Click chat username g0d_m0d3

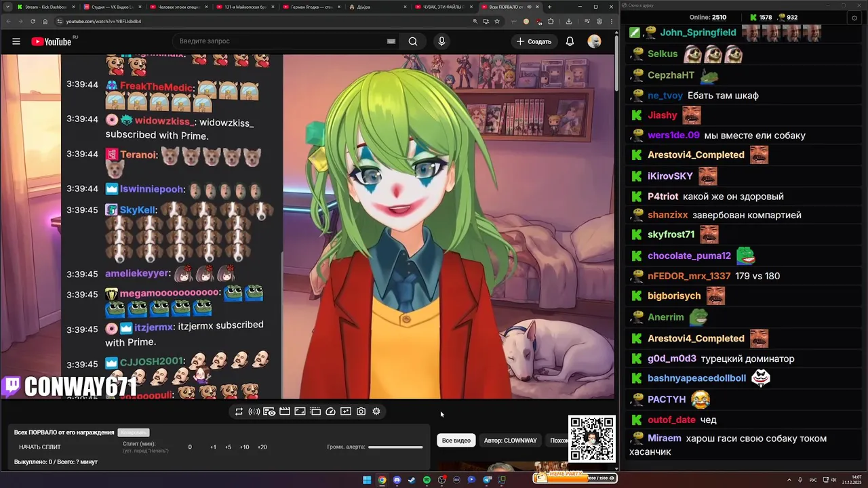pyautogui.click(x=672, y=359)
